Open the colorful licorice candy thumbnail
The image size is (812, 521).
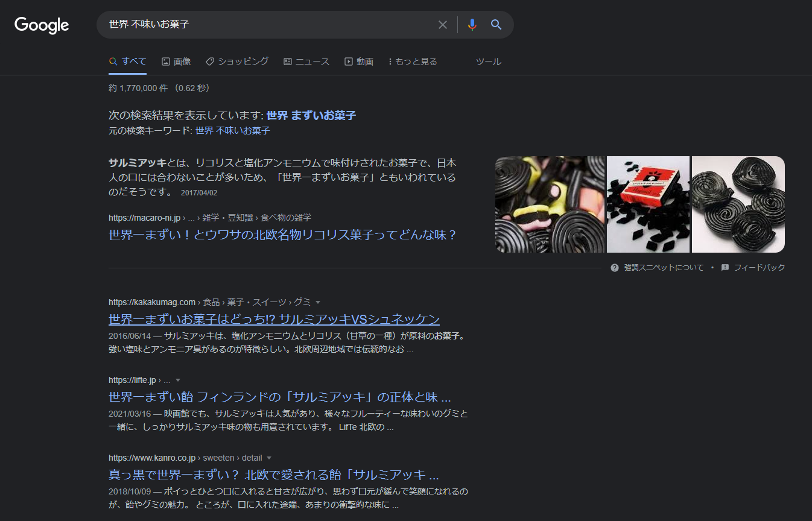tap(550, 204)
